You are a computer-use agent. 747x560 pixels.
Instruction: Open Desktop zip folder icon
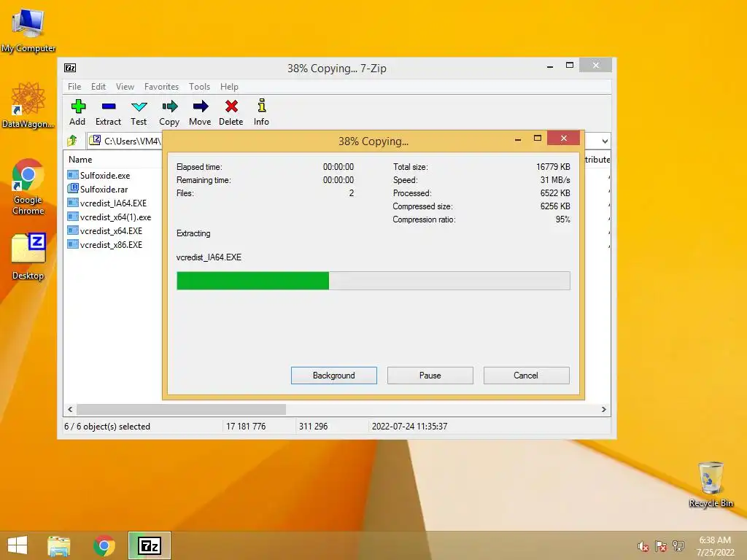point(28,256)
